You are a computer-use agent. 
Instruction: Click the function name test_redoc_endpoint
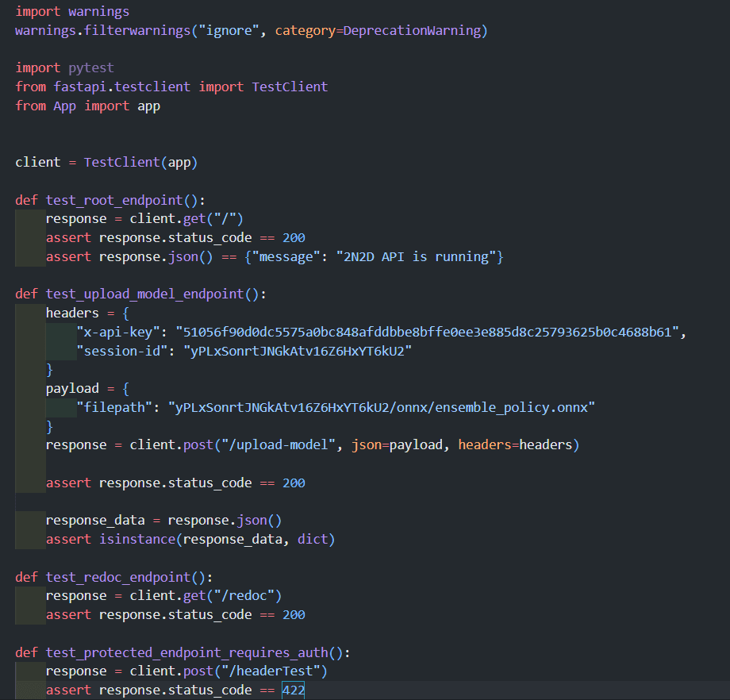point(117,578)
